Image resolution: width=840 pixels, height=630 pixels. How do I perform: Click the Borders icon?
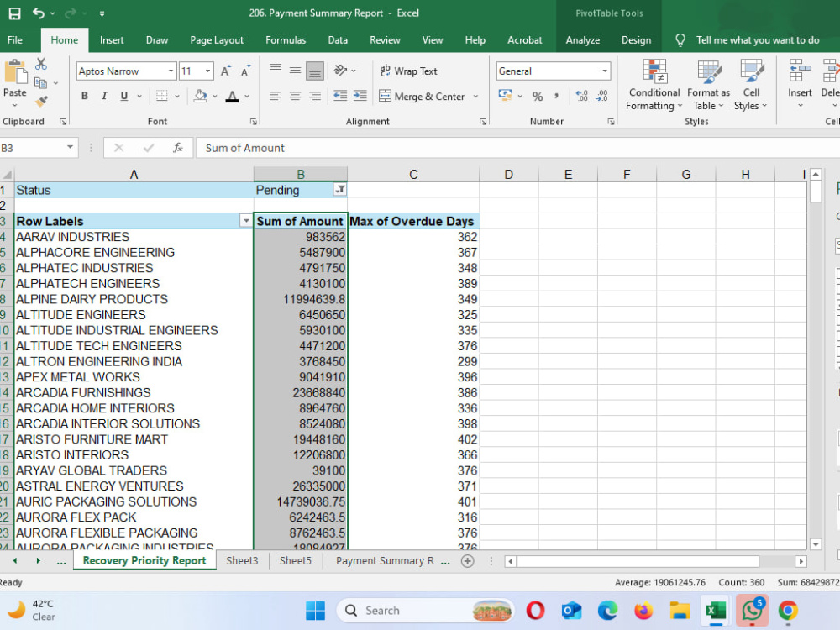click(162, 96)
